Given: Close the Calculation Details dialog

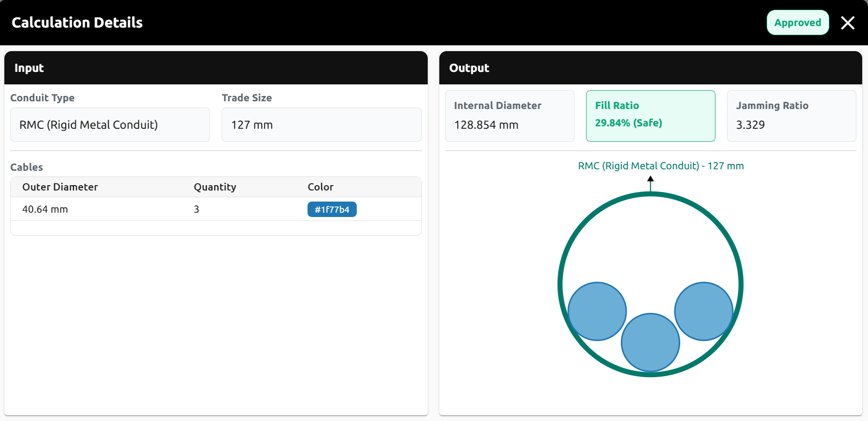Looking at the screenshot, I should (x=847, y=23).
